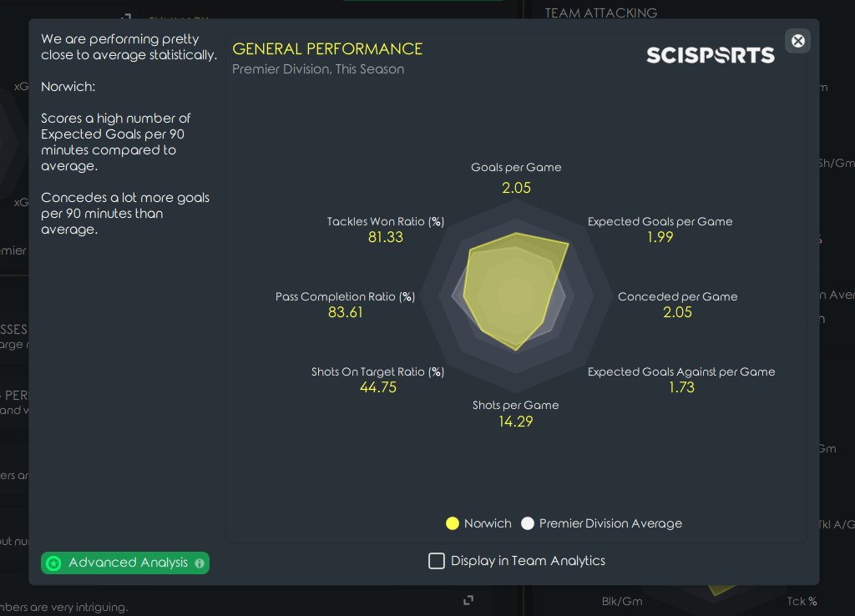Open Advanced Analysis
The width and height of the screenshot is (855, 616).
(x=125, y=563)
